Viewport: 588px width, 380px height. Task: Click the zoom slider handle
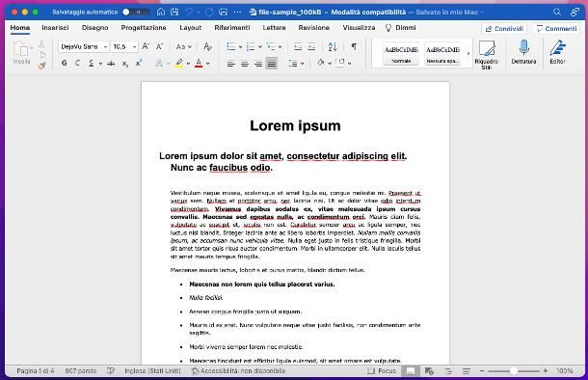click(x=514, y=370)
